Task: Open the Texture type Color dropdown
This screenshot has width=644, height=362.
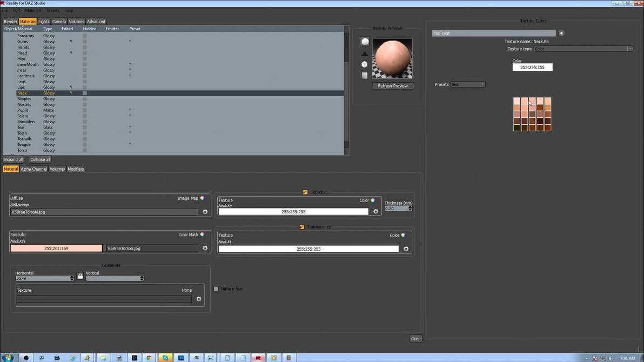Action: pos(628,49)
